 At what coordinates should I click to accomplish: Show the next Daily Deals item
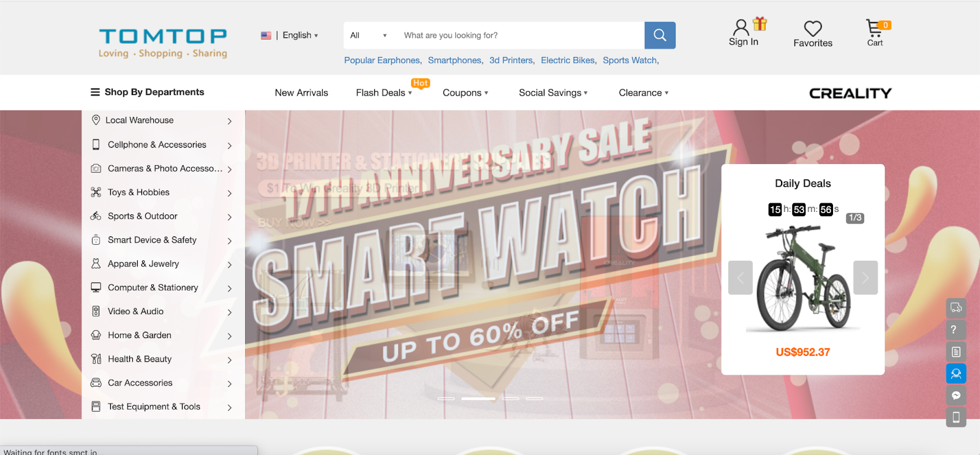coord(865,277)
